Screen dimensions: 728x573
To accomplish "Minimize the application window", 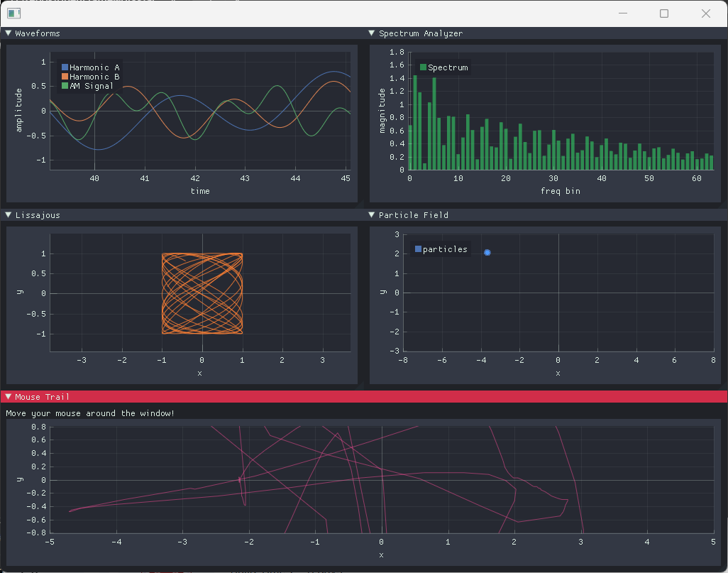I will pyautogui.click(x=623, y=13).
